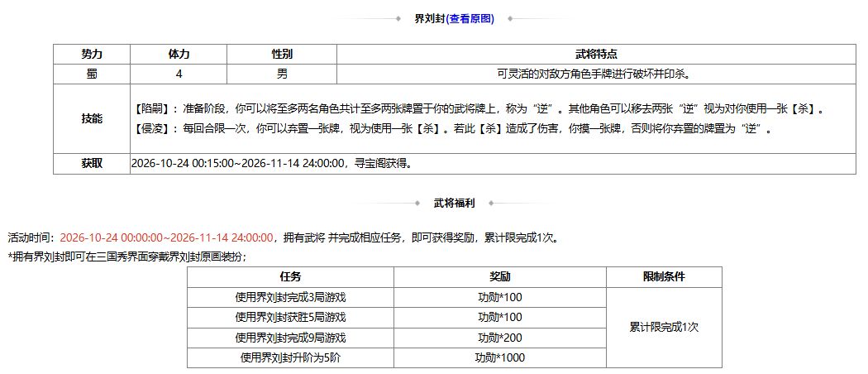Click the 陷嗣 skill description text
Image resolution: width=868 pixels, height=374 pixels.
coord(479,110)
